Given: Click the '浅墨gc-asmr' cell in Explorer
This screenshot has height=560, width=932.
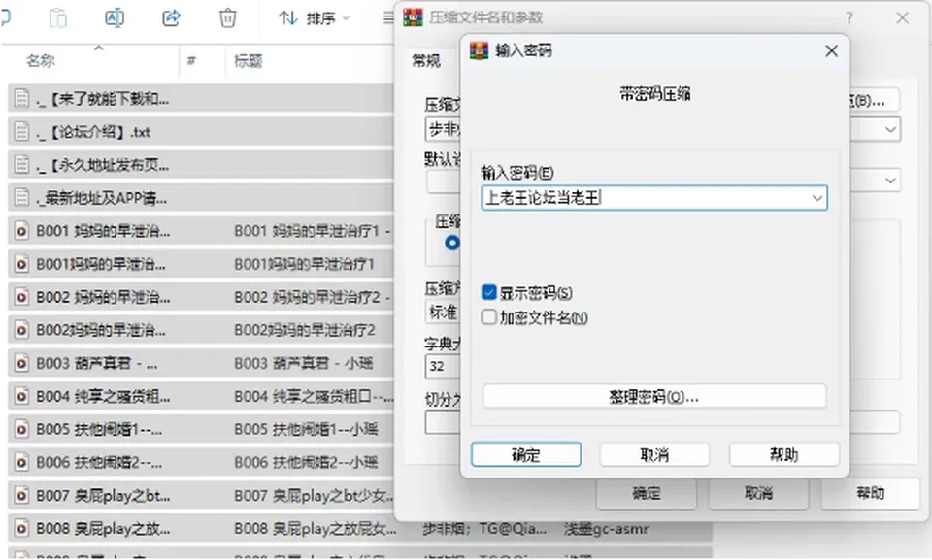Looking at the screenshot, I should [606, 529].
